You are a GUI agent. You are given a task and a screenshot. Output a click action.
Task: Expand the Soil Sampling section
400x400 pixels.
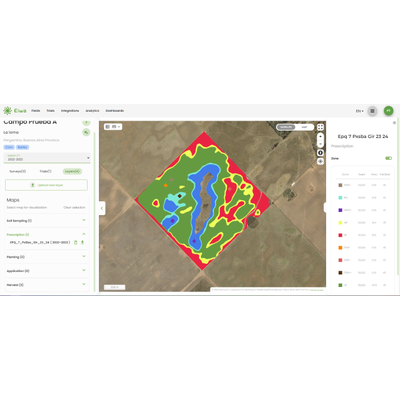46,221
